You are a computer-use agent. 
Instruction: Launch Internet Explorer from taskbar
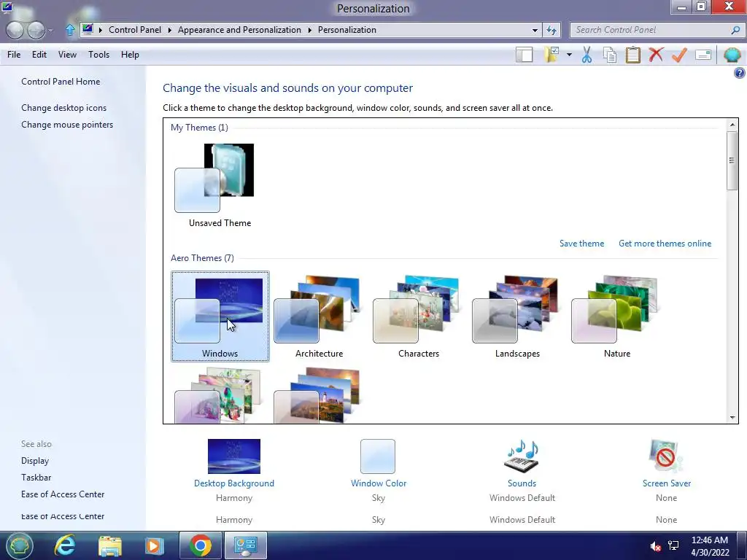pyautogui.click(x=64, y=545)
